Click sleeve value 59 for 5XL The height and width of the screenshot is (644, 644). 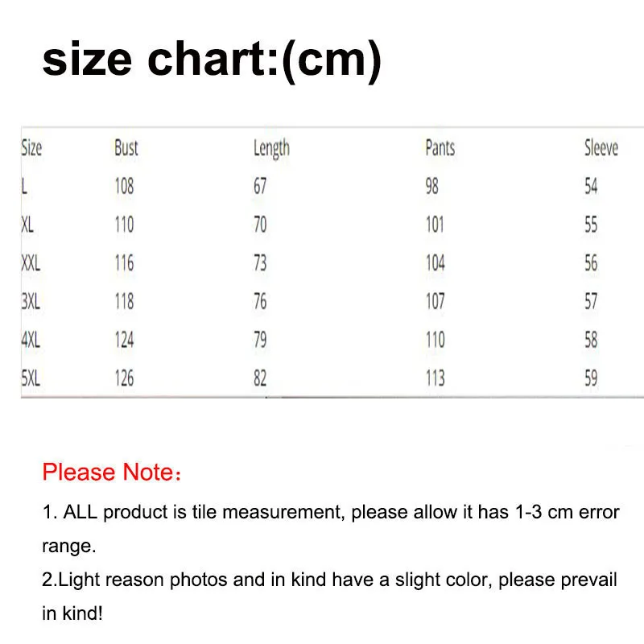click(x=591, y=378)
